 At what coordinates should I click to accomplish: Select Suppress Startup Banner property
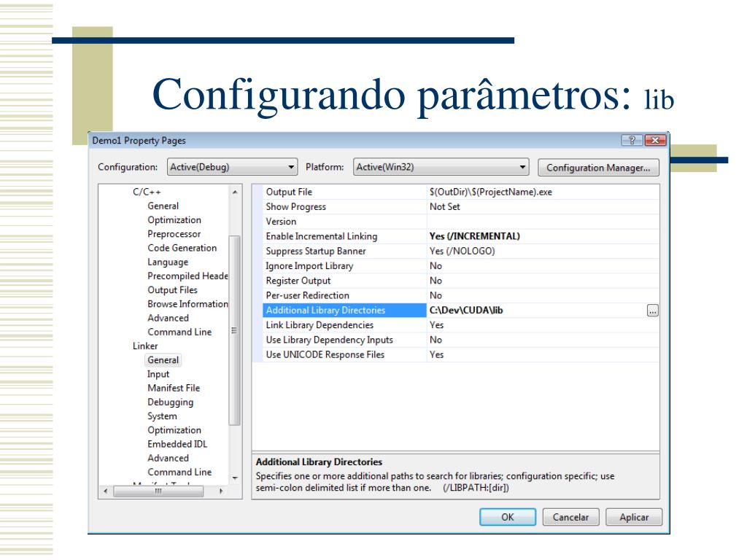pos(316,251)
